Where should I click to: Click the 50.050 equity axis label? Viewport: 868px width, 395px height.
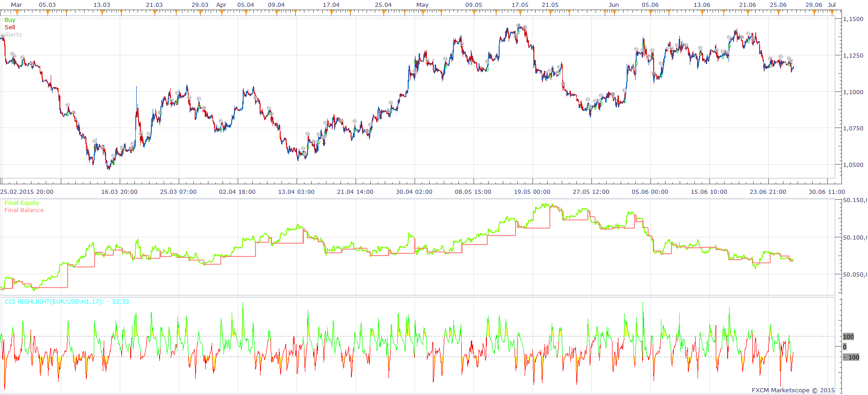pos(855,275)
